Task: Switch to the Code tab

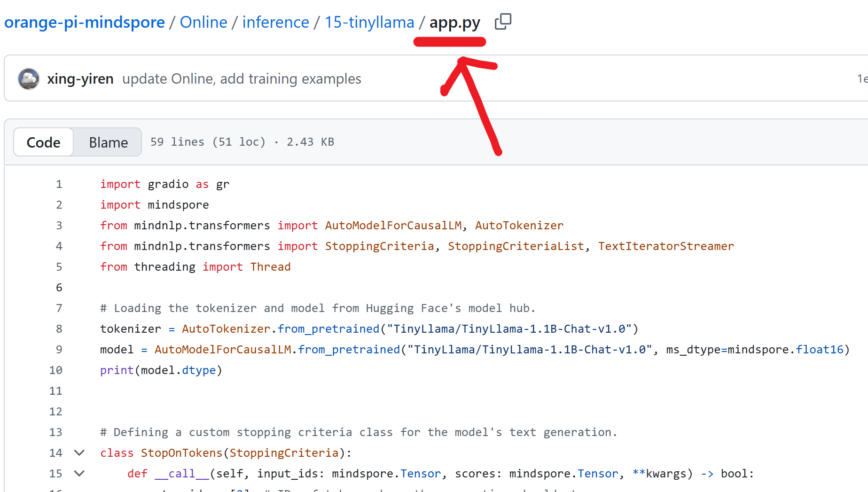Action: [x=44, y=142]
